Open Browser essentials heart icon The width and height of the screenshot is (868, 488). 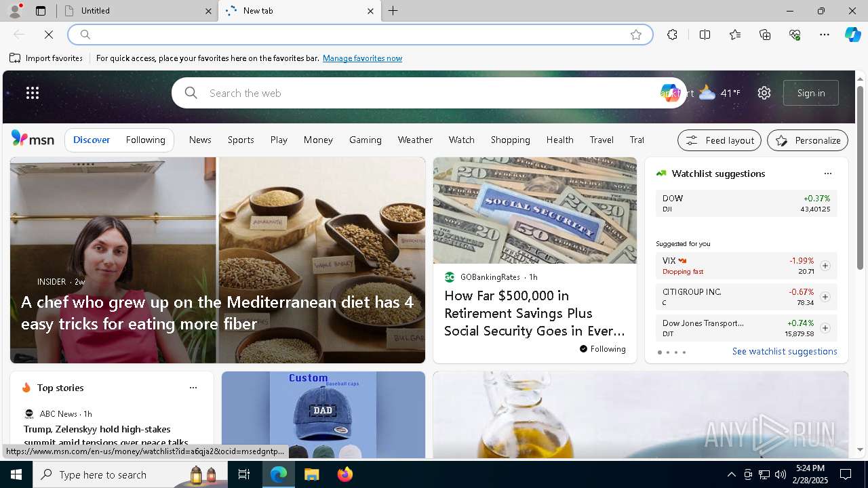[795, 35]
